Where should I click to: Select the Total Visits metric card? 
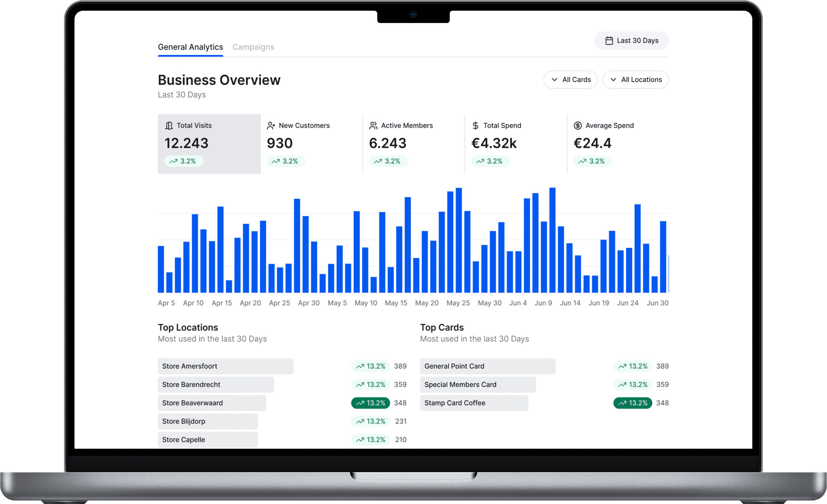[x=209, y=144]
